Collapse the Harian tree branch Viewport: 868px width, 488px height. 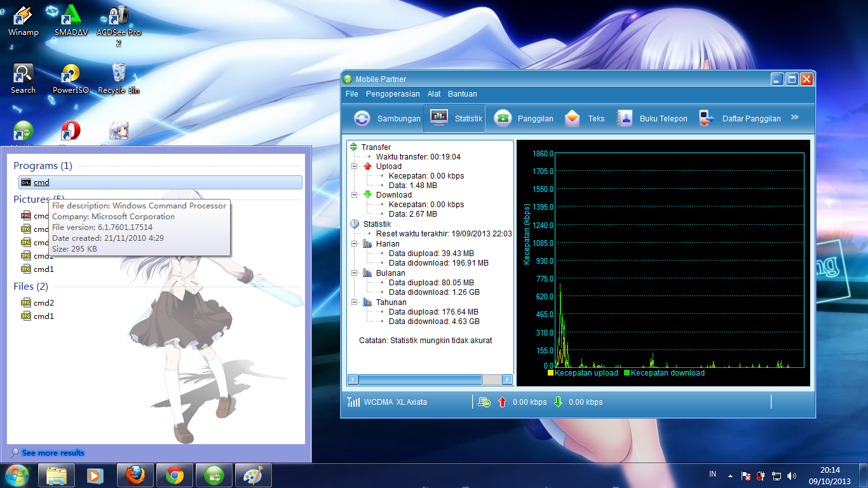[x=354, y=244]
